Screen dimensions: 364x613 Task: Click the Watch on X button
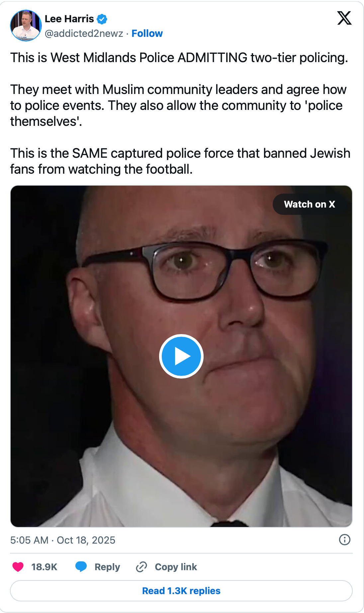point(310,204)
